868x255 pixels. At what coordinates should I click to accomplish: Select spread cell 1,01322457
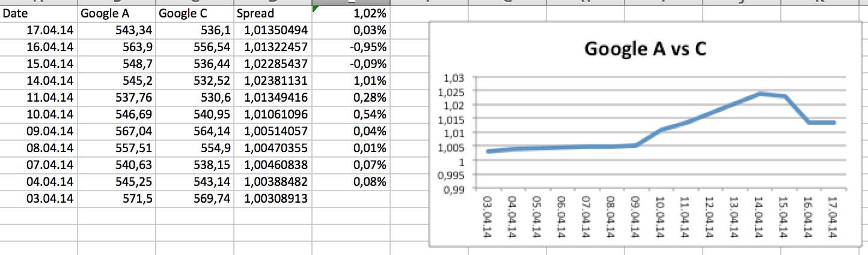[273, 47]
